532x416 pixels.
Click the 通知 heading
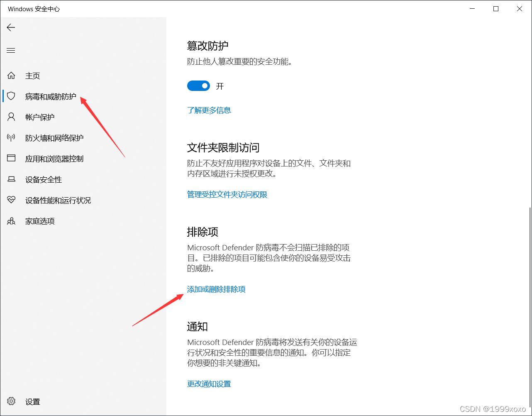tap(198, 327)
